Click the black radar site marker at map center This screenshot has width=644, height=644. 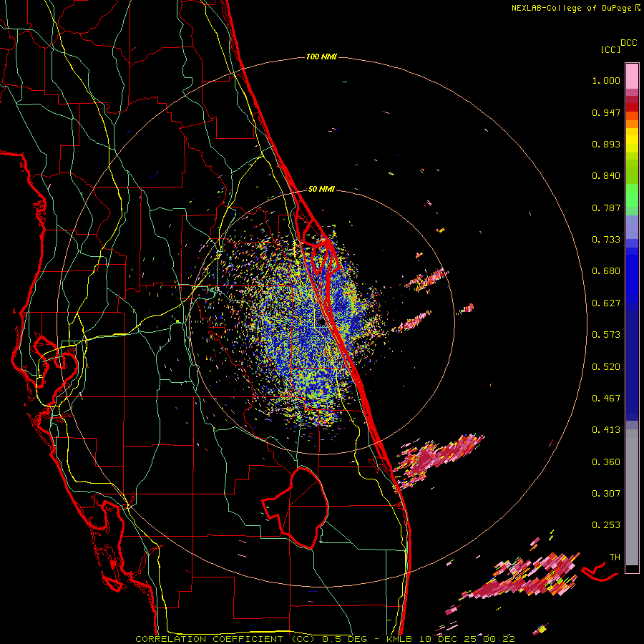(322, 323)
